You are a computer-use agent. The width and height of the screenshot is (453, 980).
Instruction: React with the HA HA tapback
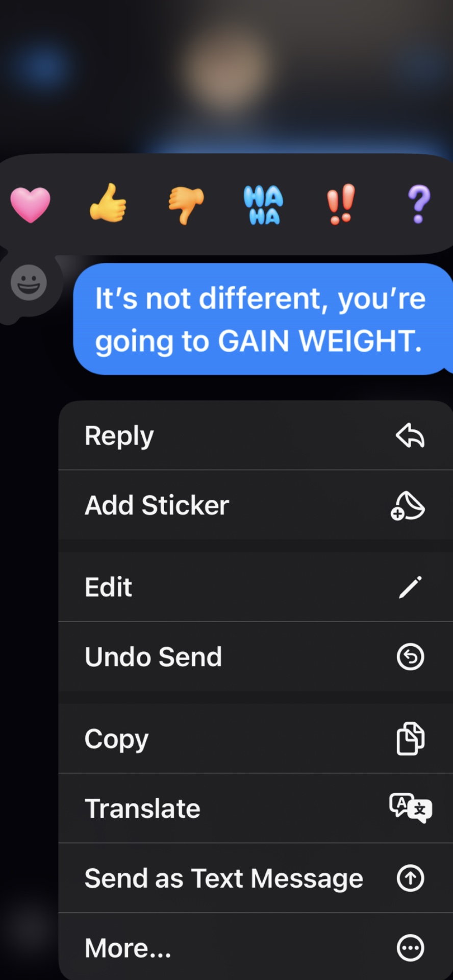tap(263, 205)
